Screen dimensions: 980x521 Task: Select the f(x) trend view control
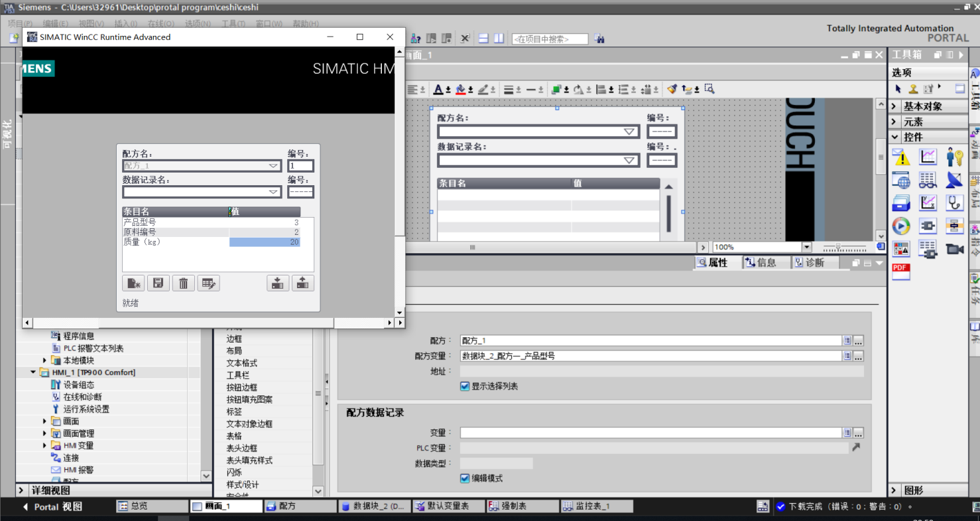click(x=928, y=203)
